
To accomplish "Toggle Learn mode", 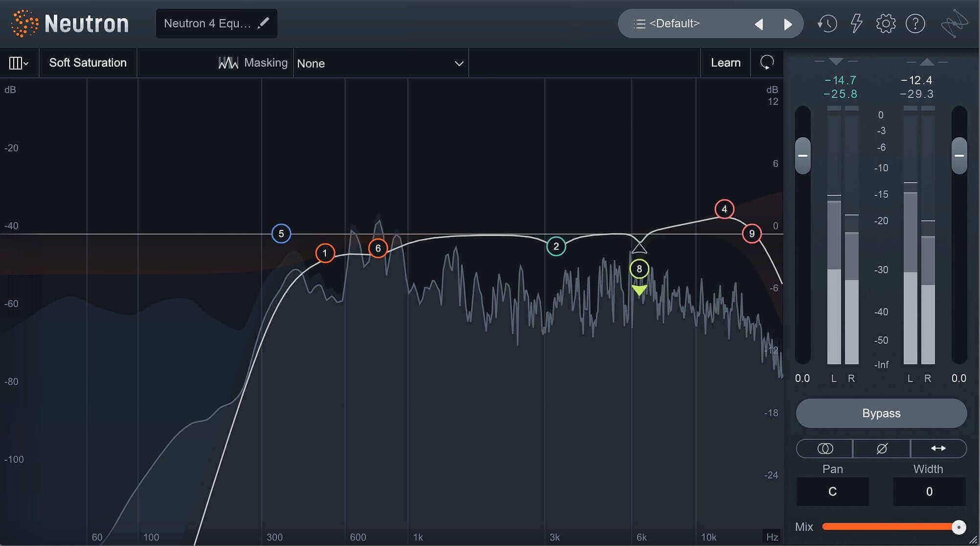I will pos(726,63).
